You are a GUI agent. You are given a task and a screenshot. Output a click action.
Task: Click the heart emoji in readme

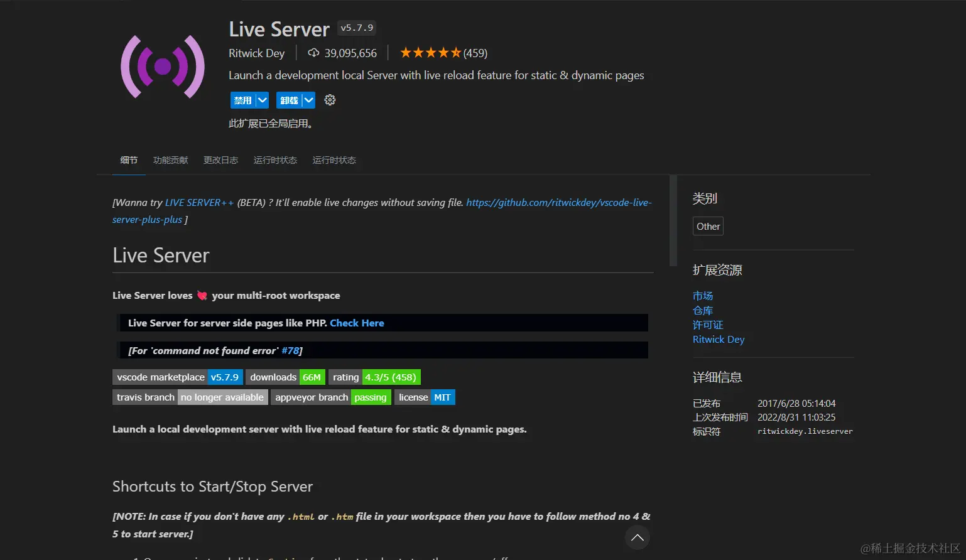[202, 295]
